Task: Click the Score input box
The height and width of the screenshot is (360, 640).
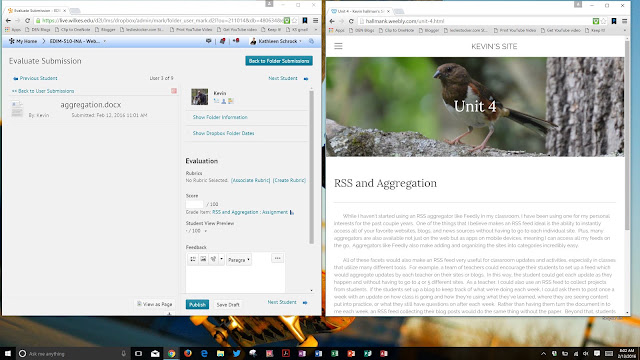Action: pos(195,204)
